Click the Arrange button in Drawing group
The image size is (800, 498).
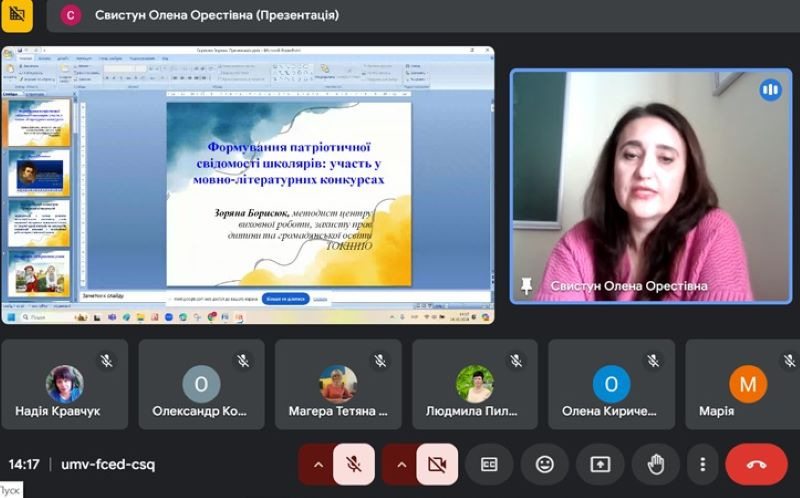[x=324, y=71]
